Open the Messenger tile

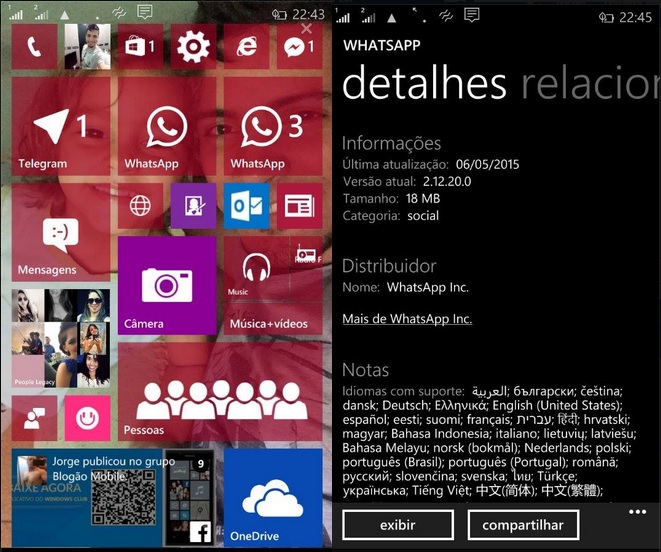(x=298, y=47)
